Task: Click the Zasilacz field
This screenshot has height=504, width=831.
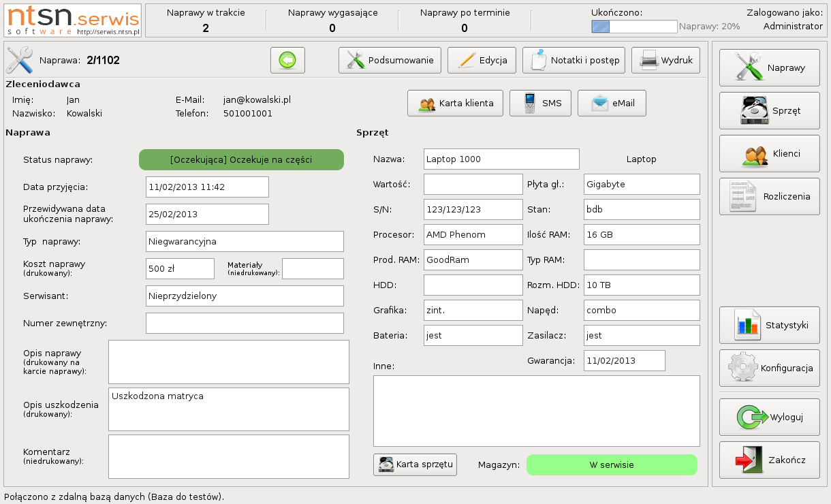Action: [642, 335]
